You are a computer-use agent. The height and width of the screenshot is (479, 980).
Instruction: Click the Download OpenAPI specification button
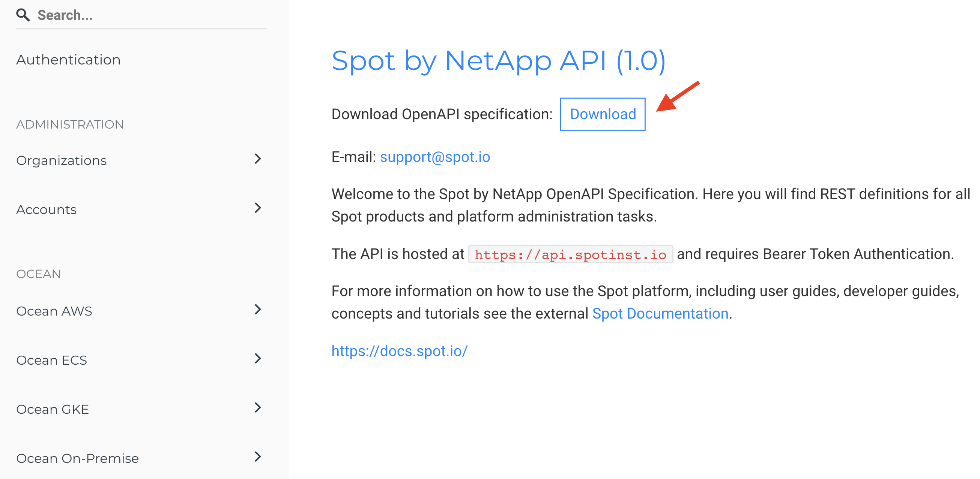603,114
